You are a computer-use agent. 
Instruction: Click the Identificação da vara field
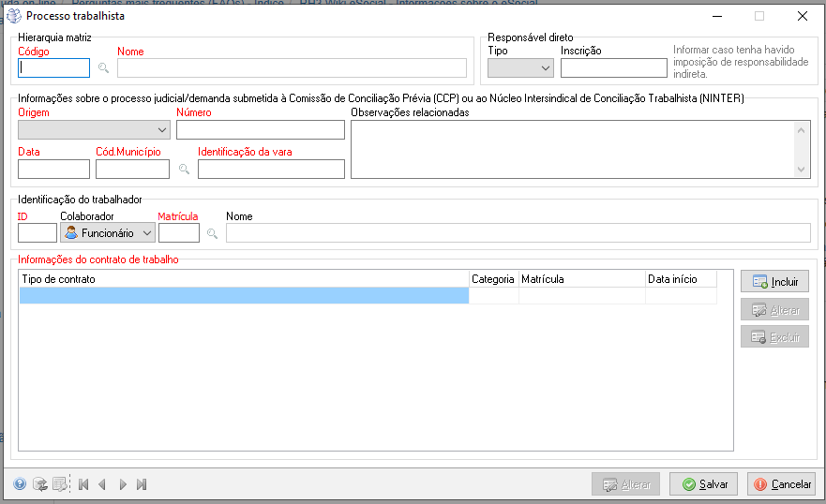click(271, 170)
